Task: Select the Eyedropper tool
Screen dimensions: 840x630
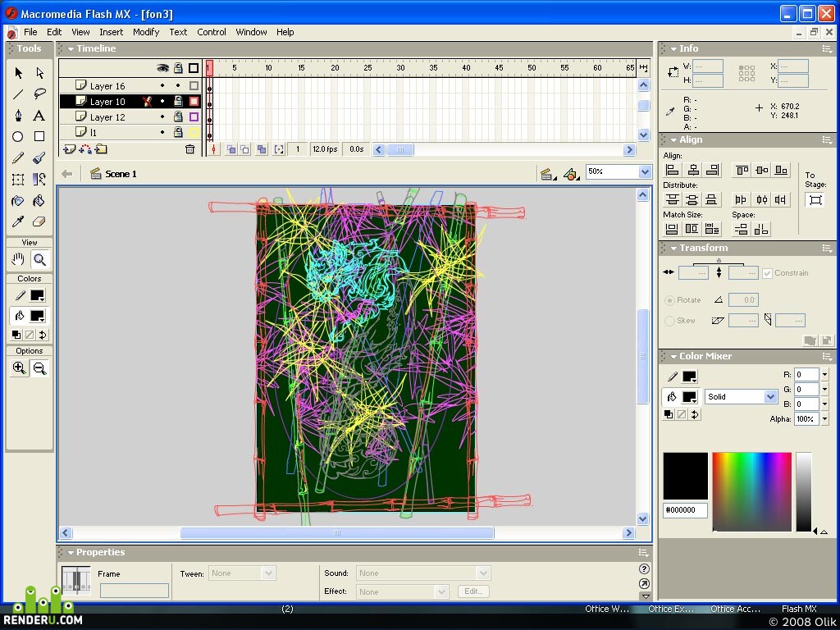Action: (x=18, y=221)
